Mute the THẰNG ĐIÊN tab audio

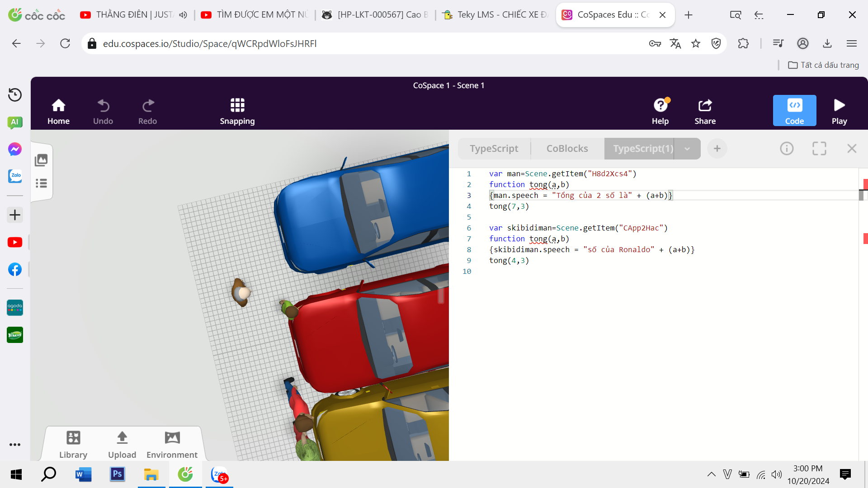(183, 15)
